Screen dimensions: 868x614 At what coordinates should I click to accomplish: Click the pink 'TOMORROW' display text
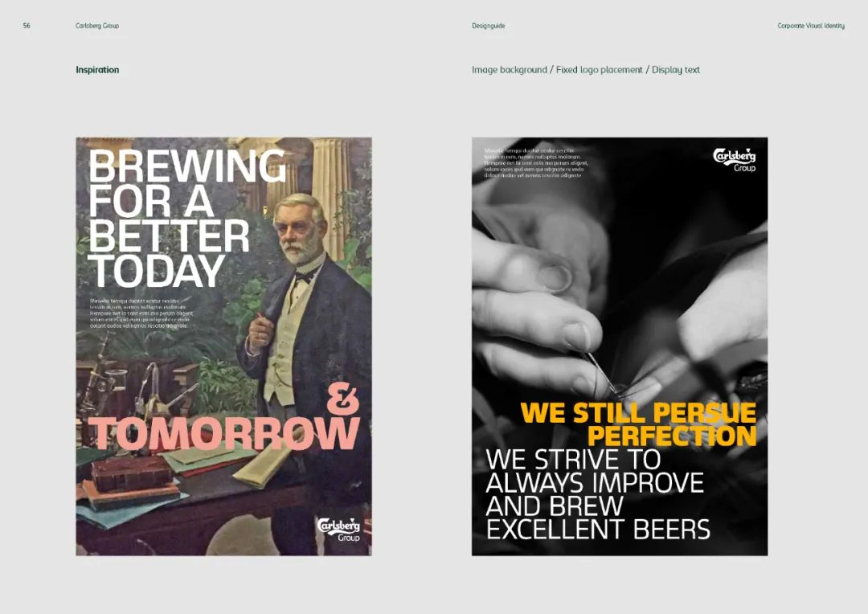(x=224, y=433)
